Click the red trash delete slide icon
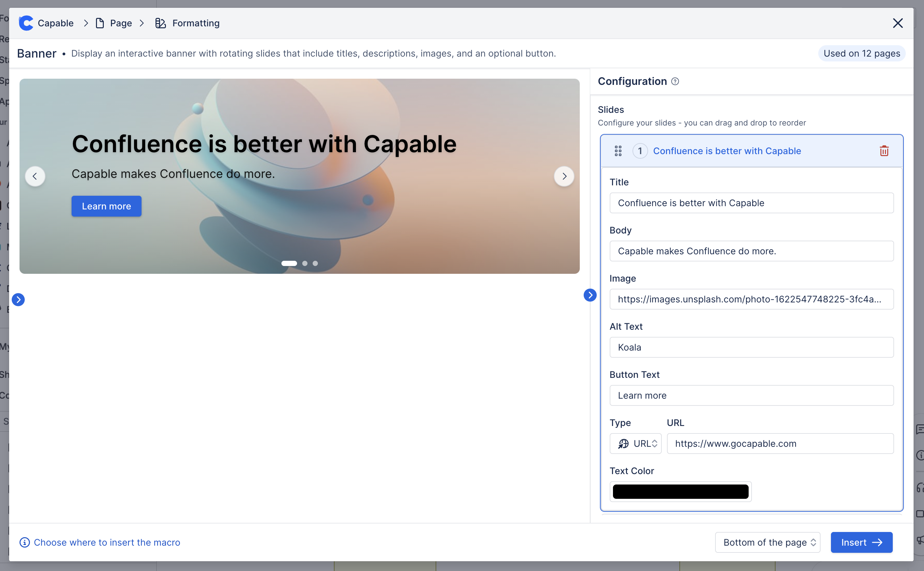The width and height of the screenshot is (924, 571). 884,151
